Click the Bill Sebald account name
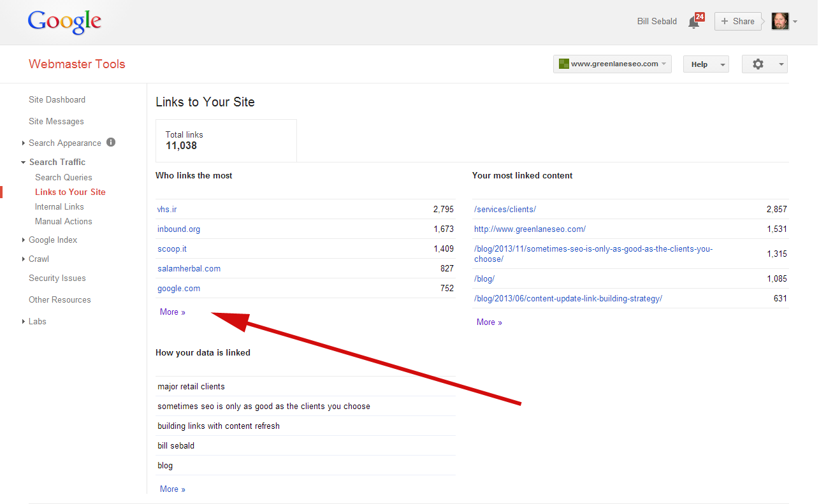 click(657, 21)
